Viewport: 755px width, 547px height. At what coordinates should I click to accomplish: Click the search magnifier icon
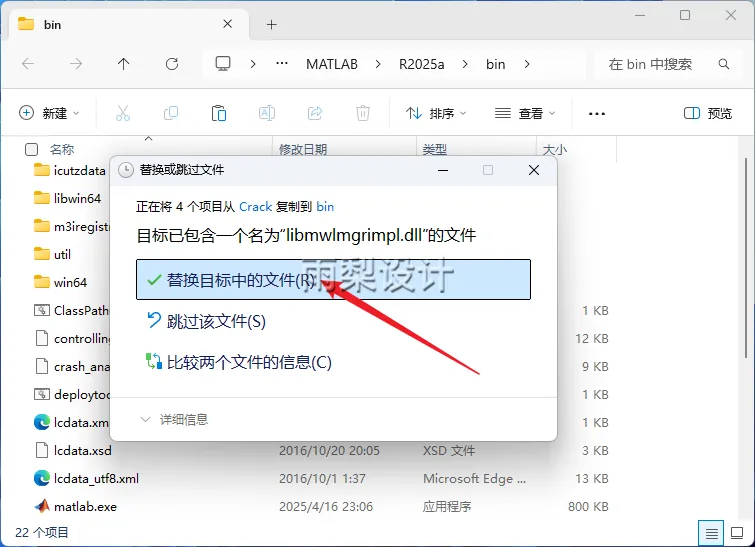click(723, 64)
